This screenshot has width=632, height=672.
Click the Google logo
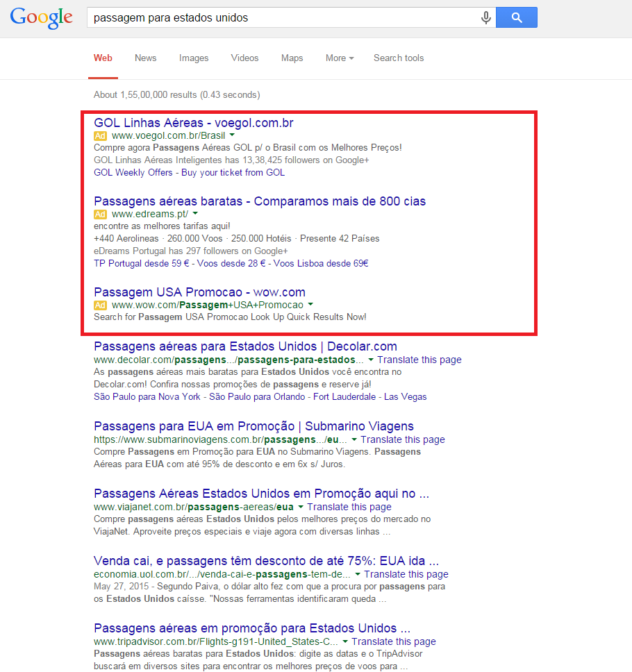[41, 18]
